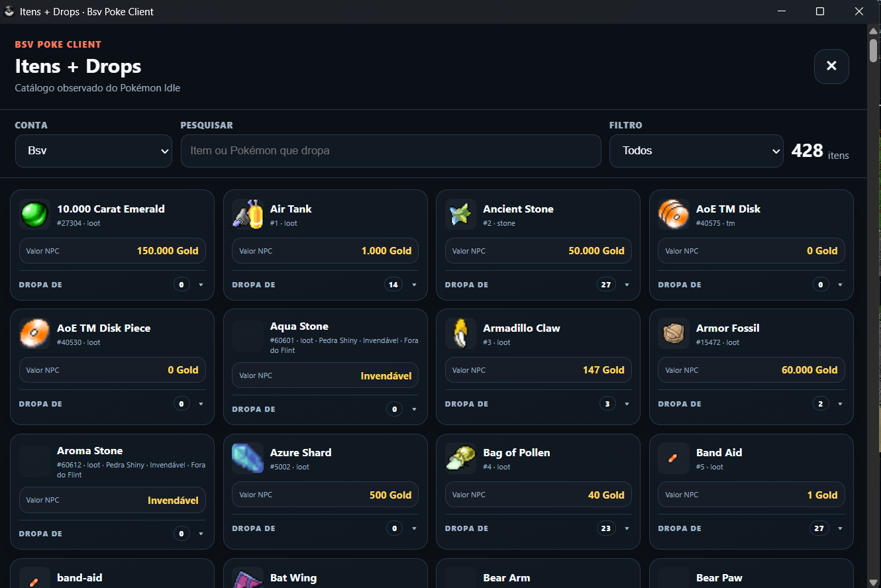Click the green 10.000 Carat Emerald item icon
The height and width of the screenshot is (588, 881).
tap(34, 215)
